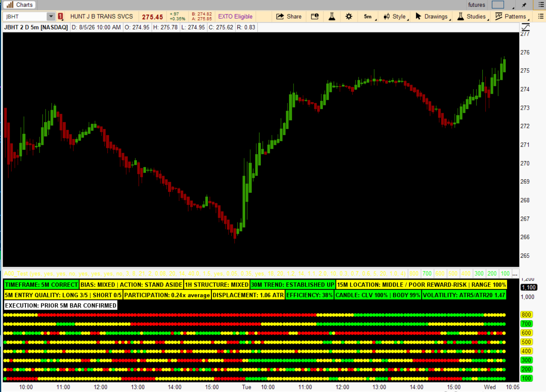
Task: Click the futures label in the title bar
Action: [x=477, y=5]
